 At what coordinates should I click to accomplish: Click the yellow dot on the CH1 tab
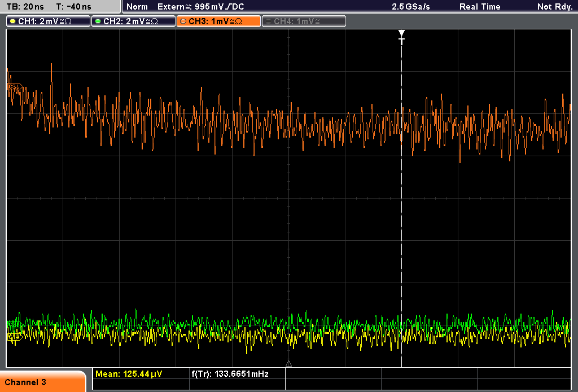[x=13, y=21]
